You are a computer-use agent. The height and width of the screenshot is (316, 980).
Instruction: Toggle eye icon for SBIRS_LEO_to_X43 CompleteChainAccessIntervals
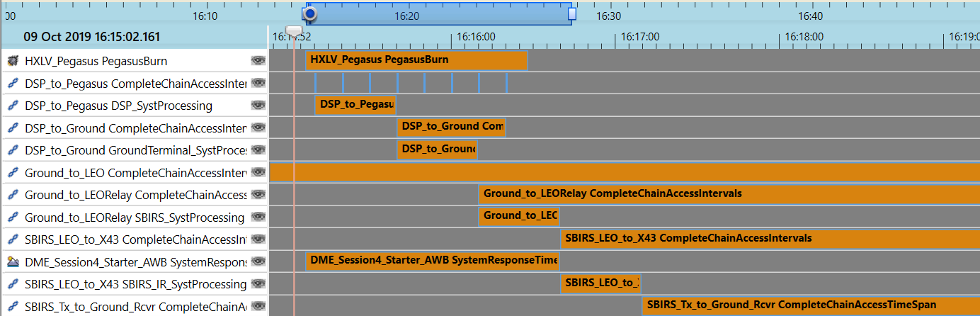pyautogui.click(x=258, y=239)
